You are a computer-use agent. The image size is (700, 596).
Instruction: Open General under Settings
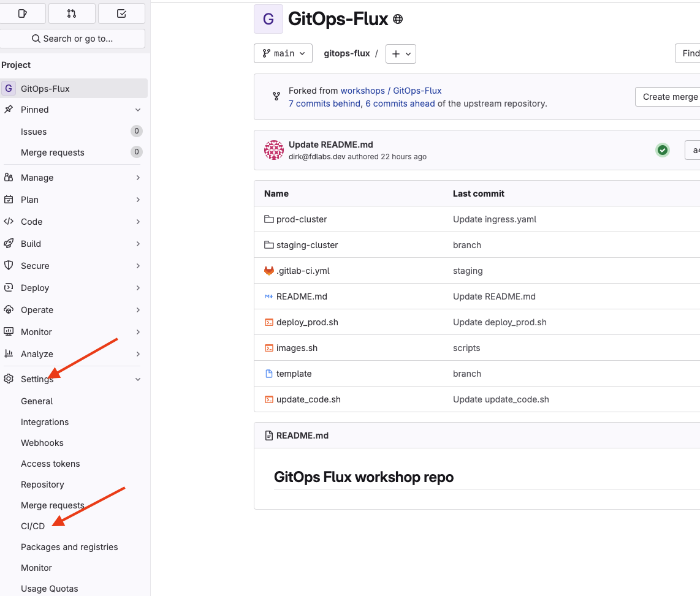pyautogui.click(x=37, y=401)
